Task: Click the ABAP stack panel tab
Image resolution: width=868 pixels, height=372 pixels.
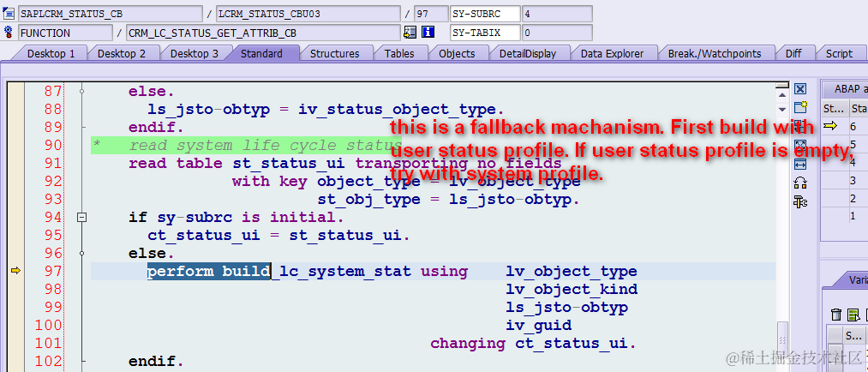Action: click(x=845, y=88)
